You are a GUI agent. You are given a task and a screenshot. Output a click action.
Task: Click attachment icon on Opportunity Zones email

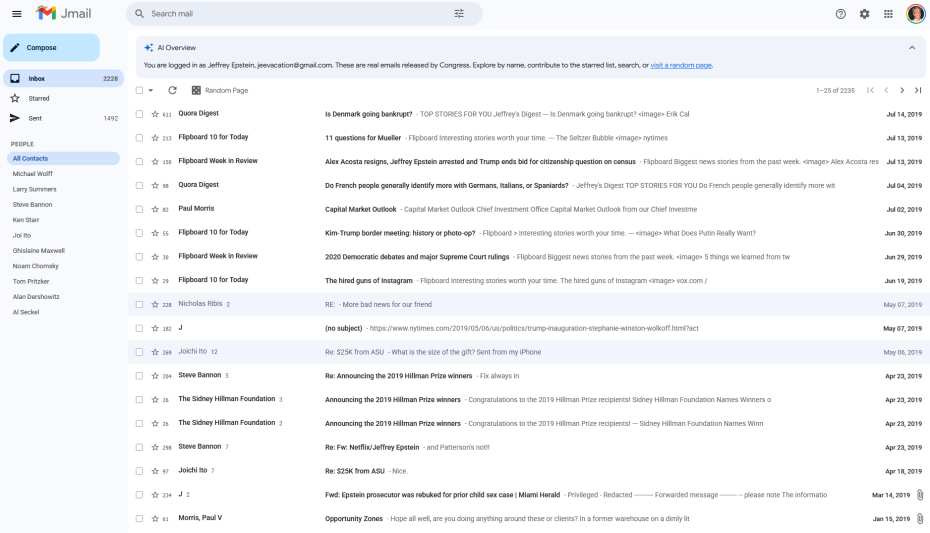point(920,518)
